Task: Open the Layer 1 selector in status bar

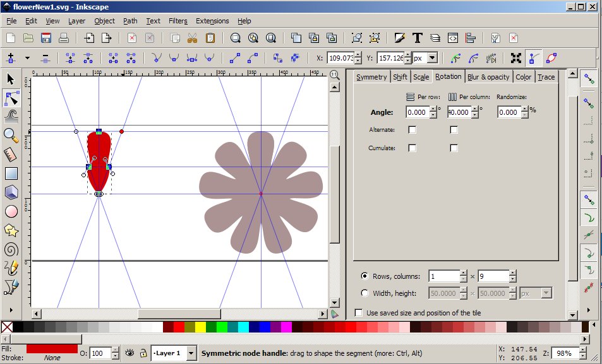Action: [x=174, y=353]
